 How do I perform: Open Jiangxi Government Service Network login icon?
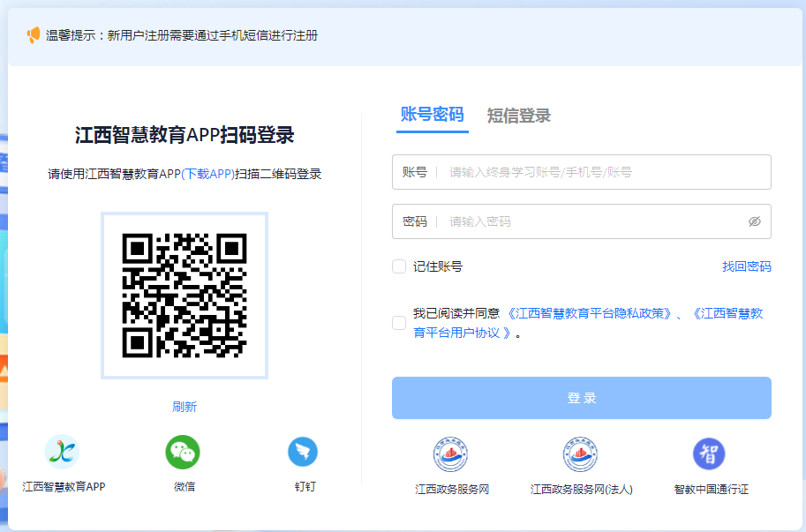[x=451, y=453]
